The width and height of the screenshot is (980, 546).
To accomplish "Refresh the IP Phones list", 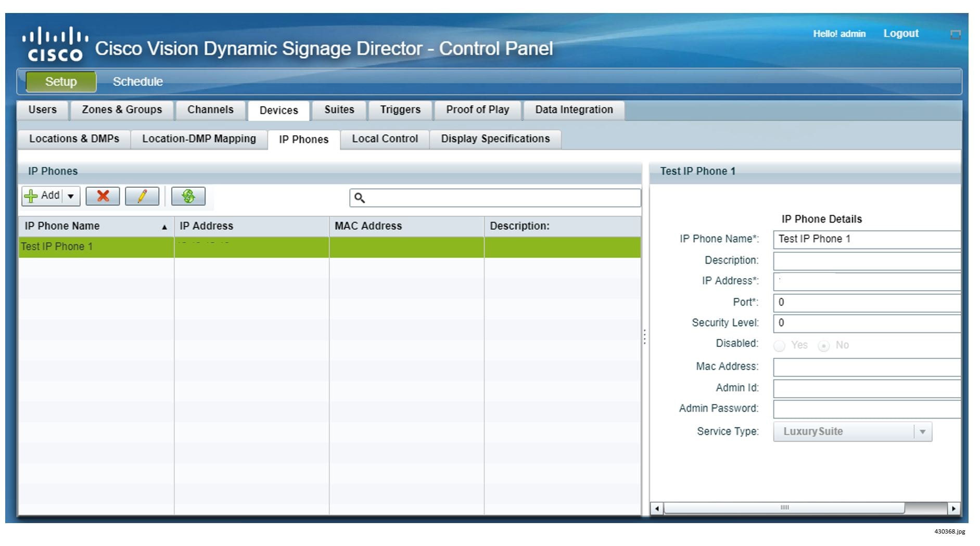I will pyautogui.click(x=188, y=196).
